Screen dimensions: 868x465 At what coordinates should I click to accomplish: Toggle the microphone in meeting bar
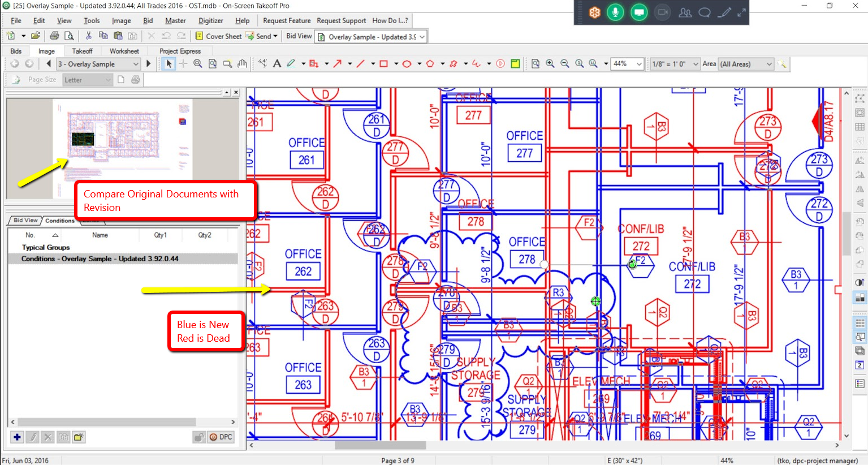[x=615, y=12]
